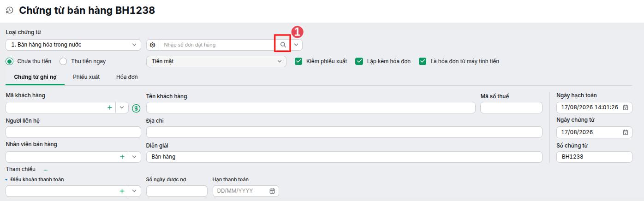Open order search settings gear icon
Image resolution: width=644 pixels, height=201 pixels.
coord(153,45)
